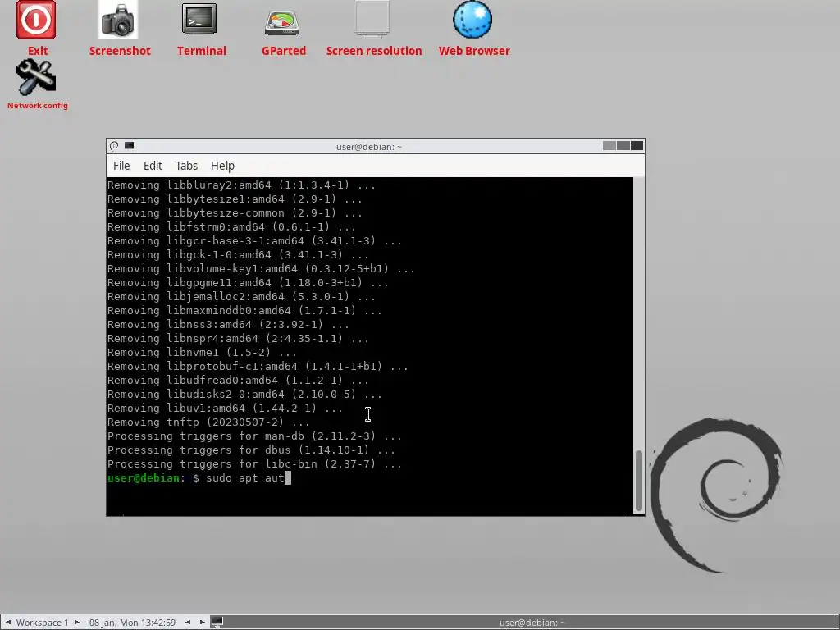Click line 'Removing libbluray2:amd64'
Image resolution: width=840 pixels, height=630 pixels.
click(x=241, y=185)
